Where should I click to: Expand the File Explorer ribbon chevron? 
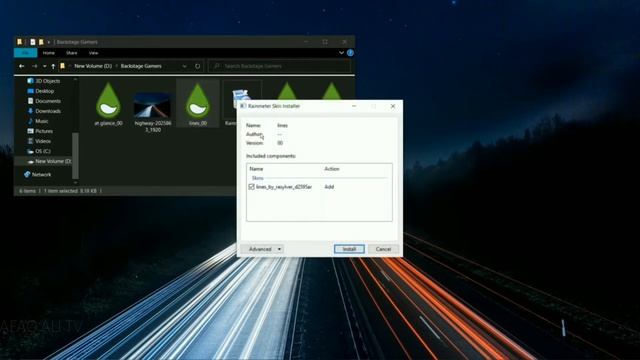coord(341,53)
